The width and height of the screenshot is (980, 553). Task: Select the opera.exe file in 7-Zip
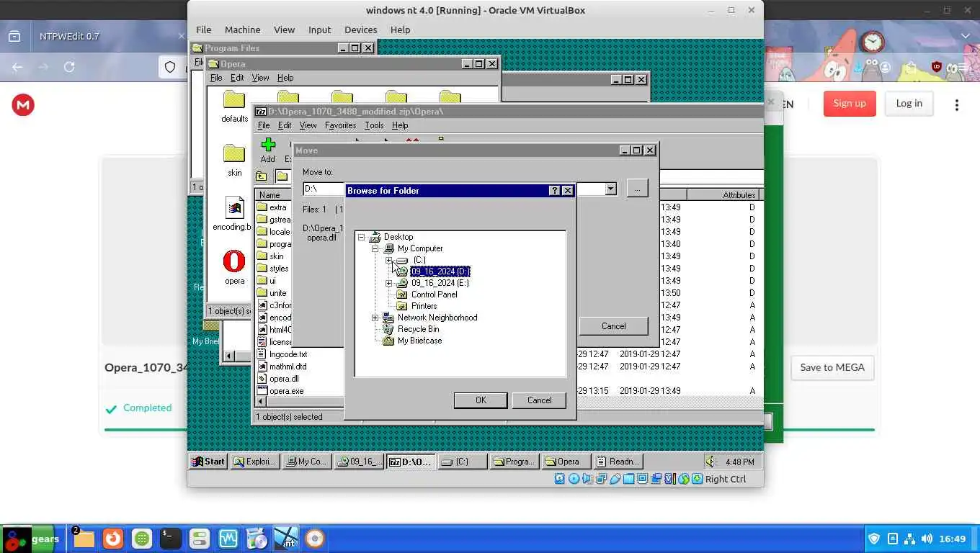[286, 391]
